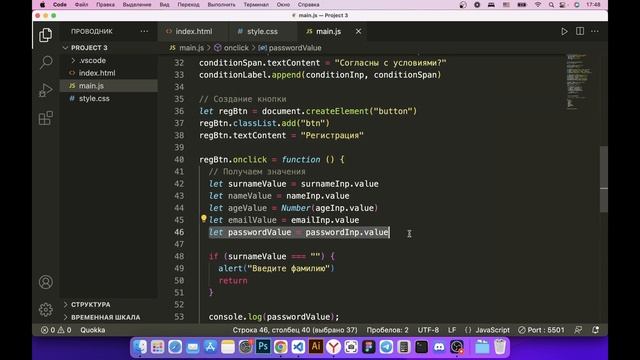Viewport: 640px width, 360px height.
Task: Select main.js in the file explorer
Action: click(x=109, y=86)
